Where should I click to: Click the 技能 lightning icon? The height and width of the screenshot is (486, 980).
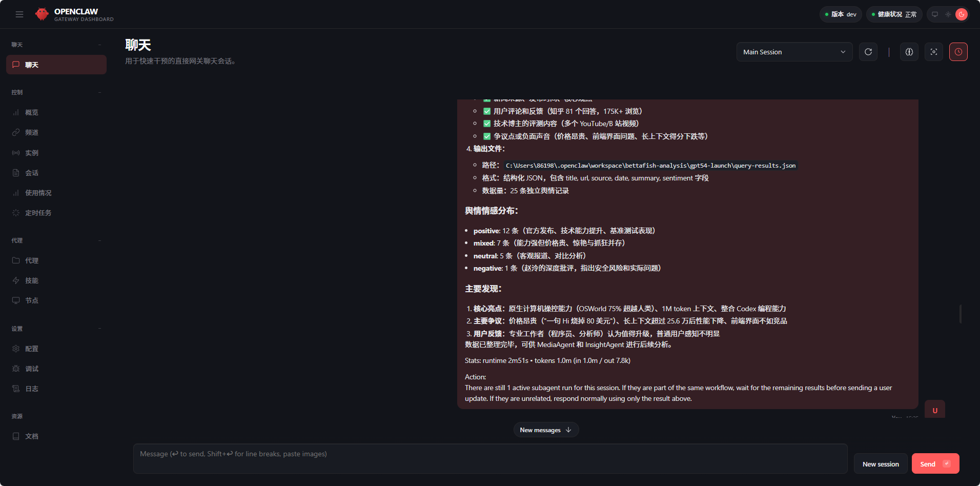coord(16,280)
